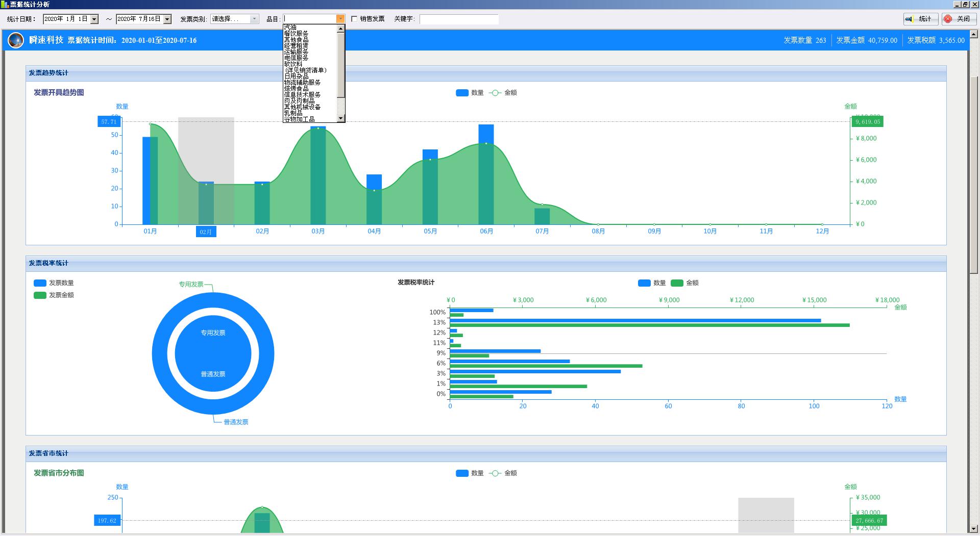This screenshot has height=536, width=980.
Task: Click the 瞬速科技 round logo icon
Action: [x=16, y=40]
